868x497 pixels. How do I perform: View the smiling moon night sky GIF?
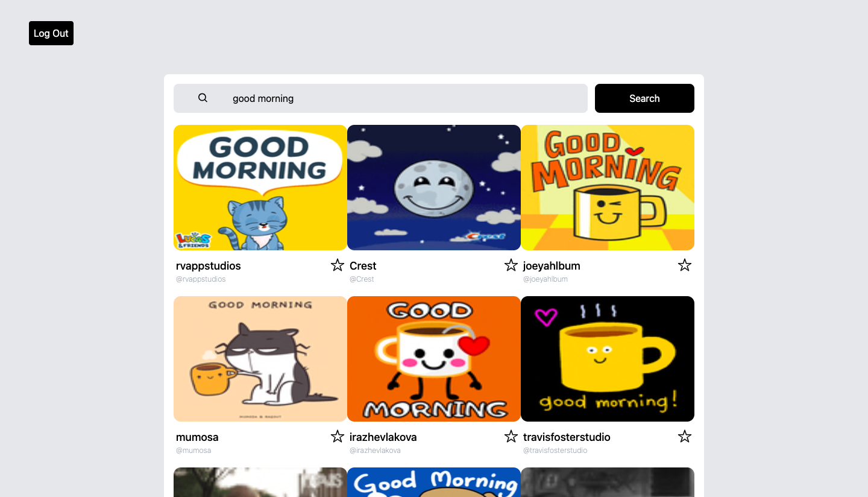[x=433, y=187]
